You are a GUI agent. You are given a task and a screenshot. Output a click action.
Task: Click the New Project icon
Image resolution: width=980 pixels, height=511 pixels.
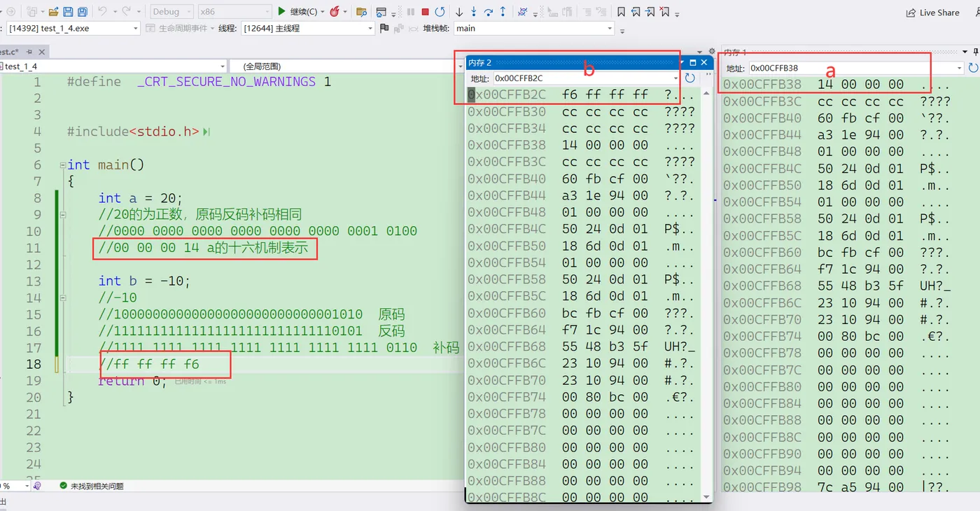pos(32,12)
